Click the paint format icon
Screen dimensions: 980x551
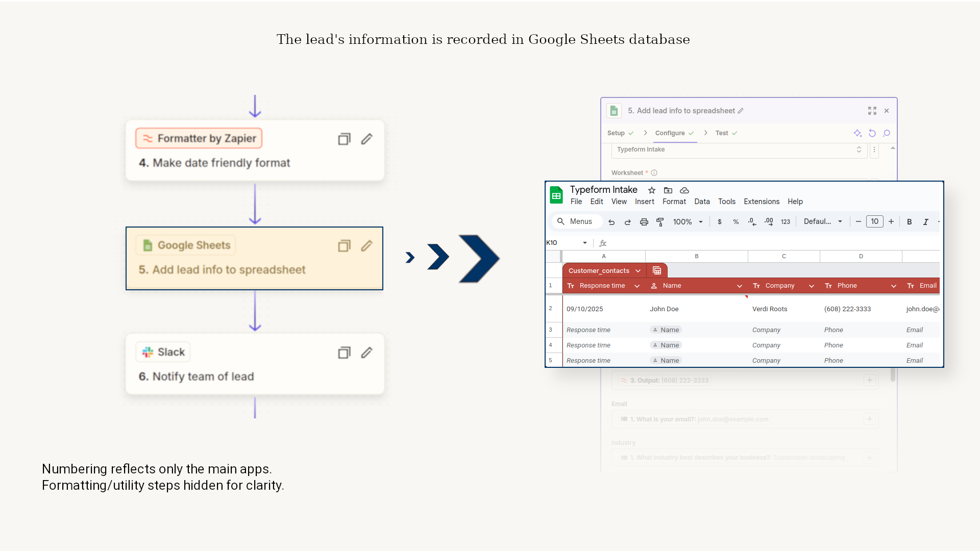tap(660, 222)
